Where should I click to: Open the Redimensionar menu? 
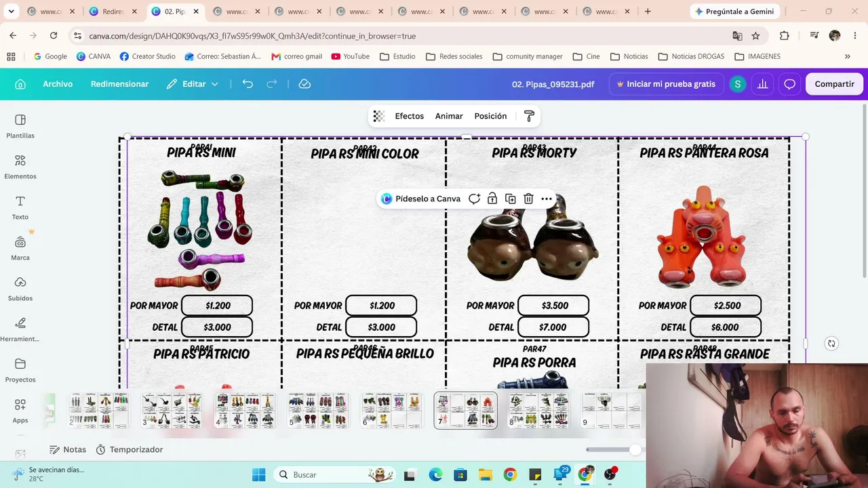click(119, 84)
